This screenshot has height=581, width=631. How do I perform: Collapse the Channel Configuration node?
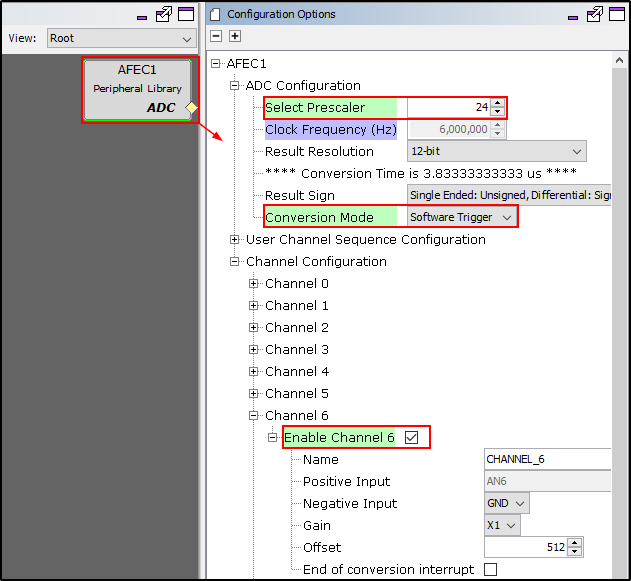coord(235,262)
